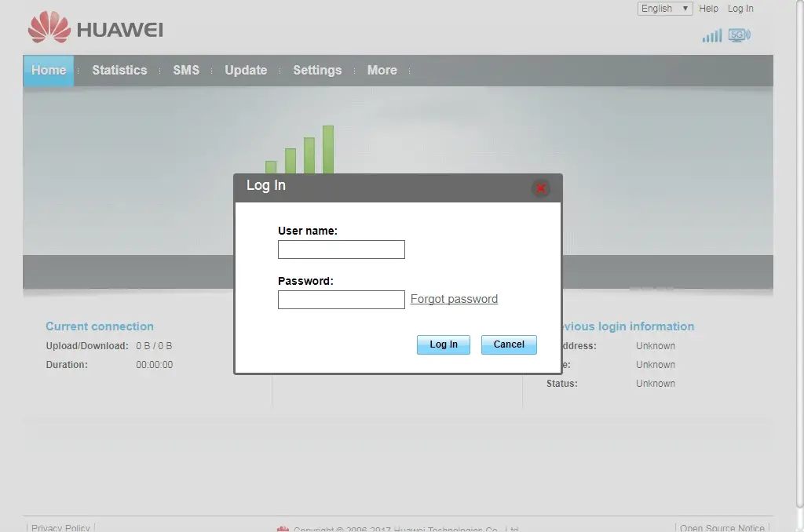Open the Statistics tab
The height and width of the screenshot is (532, 804).
pos(119,70)
